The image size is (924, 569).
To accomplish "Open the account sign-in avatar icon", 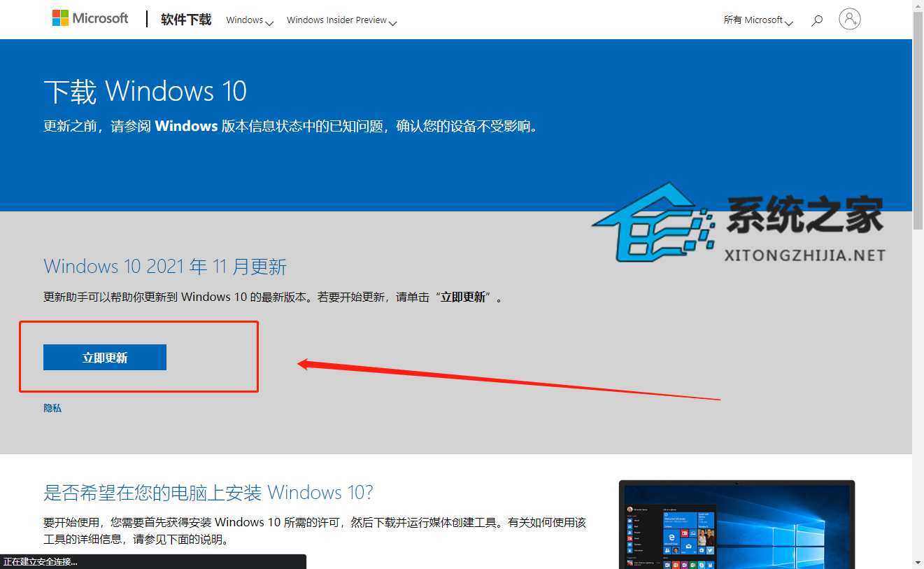I will click(849, 19).
